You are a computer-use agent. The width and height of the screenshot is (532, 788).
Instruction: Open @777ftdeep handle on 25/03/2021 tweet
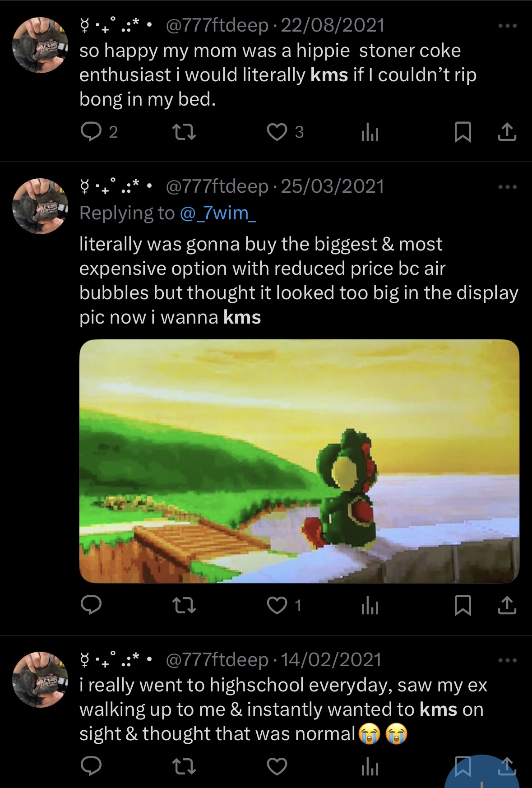(217, 186)
